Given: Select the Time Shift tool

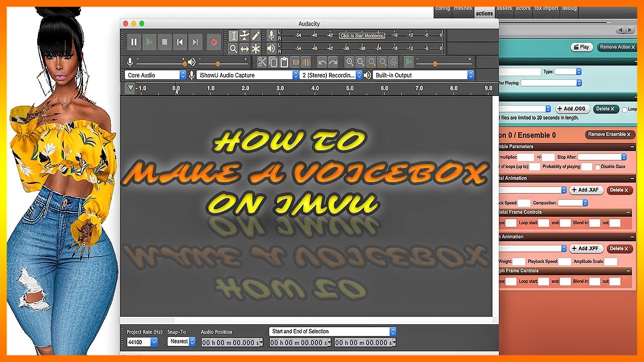Looking at the screenshot, I should pos(245,48).
